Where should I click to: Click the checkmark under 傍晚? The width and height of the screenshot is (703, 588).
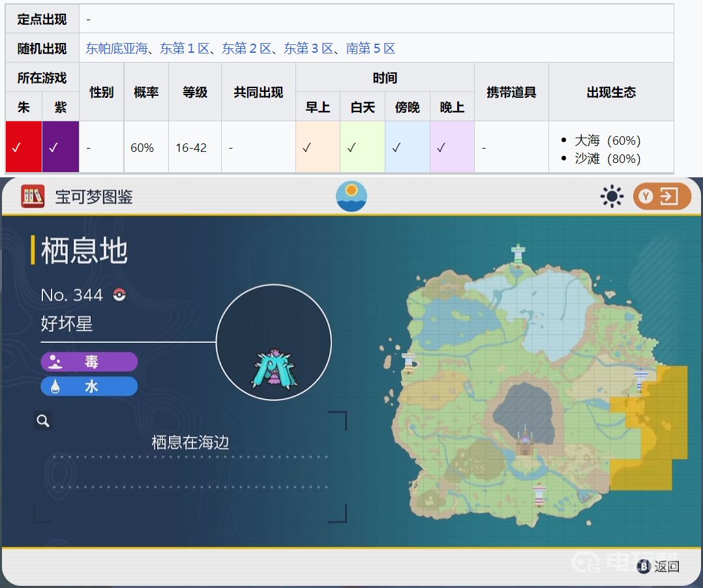click(396, 147)
